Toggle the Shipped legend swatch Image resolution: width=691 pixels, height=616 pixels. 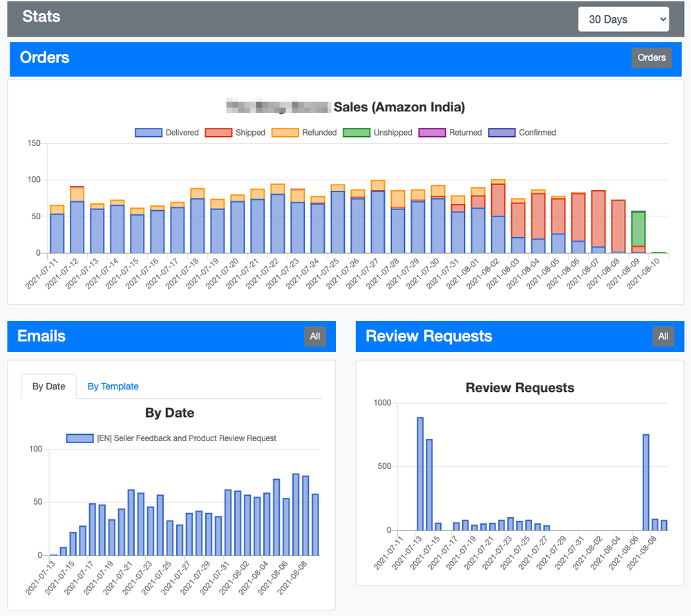pyautogui.click(x=218, y=133)
